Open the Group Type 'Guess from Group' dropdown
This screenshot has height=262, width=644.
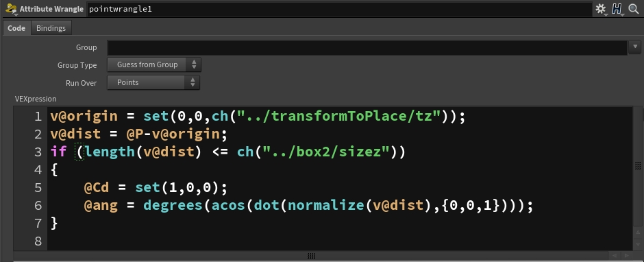154,64
